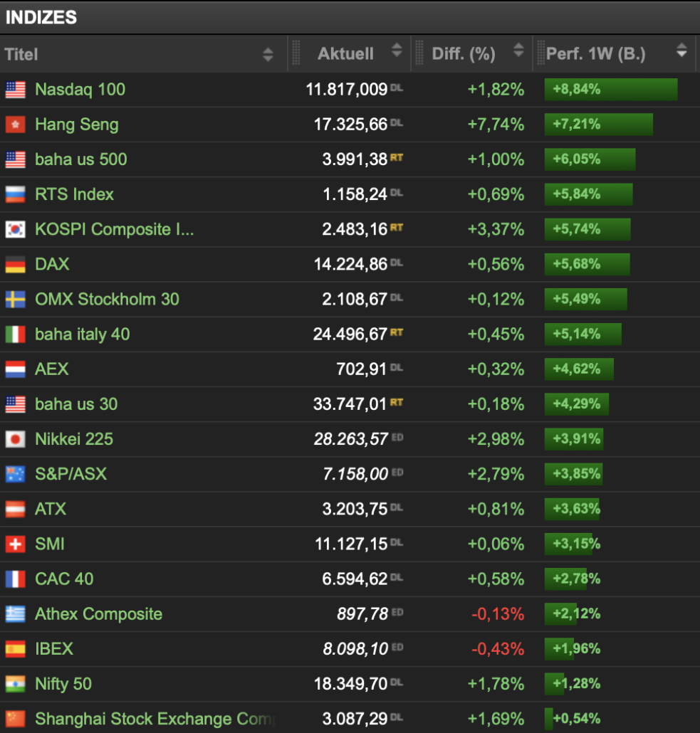700x733 pixels.
Task: Click the US flag beside baha us 500
Action: point(16,160)
